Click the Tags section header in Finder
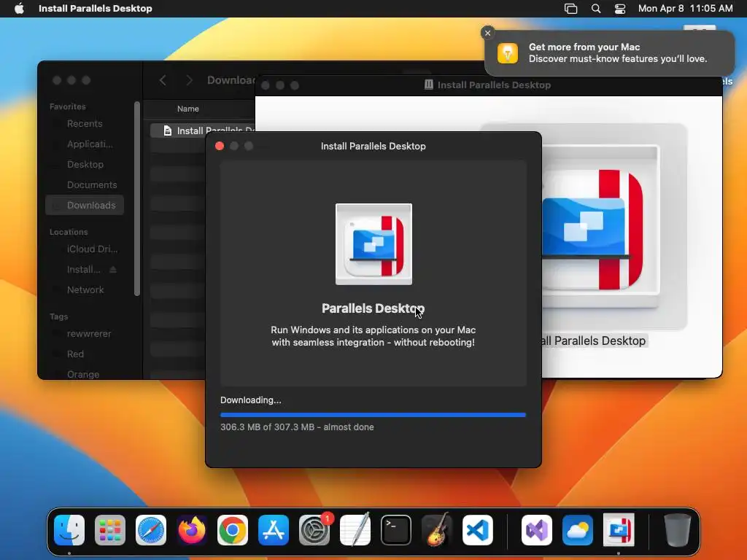Image resolution: width=747 pixels, height=560 pixels. 58,316
